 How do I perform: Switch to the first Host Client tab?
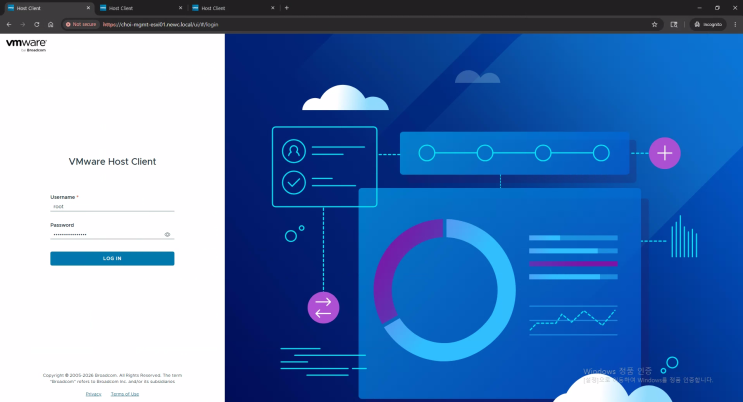47,8
